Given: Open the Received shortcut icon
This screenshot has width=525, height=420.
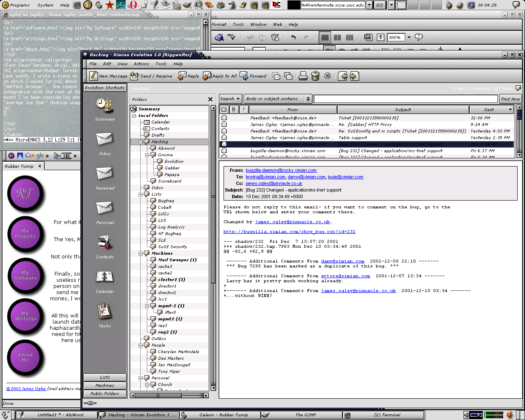Looking at the screenshot, I should 105,175.
